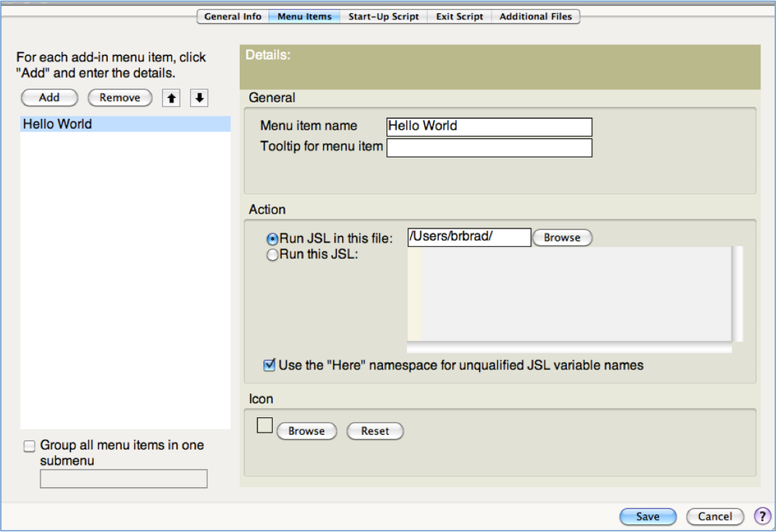Toggle the 'Here' namespace checkbox

270,365
